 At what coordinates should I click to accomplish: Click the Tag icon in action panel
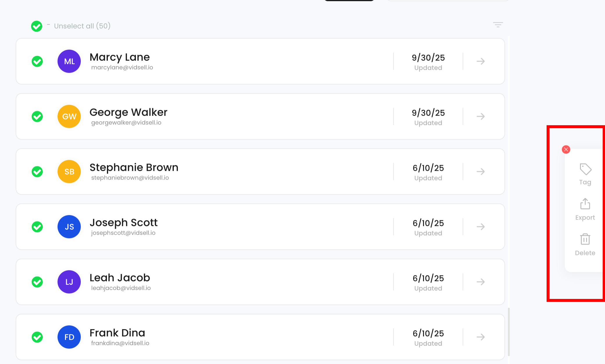585,169
